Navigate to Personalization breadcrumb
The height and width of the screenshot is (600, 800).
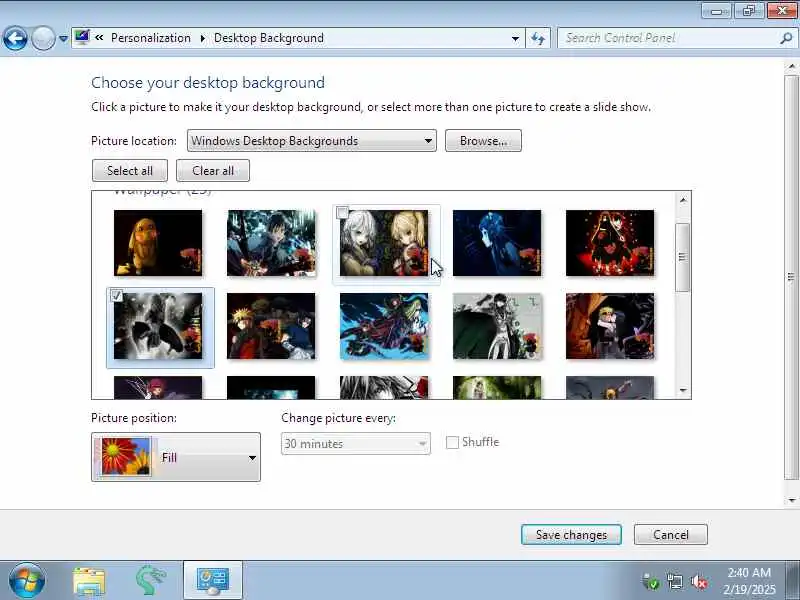pyautogui.click(x=151, y=38)
